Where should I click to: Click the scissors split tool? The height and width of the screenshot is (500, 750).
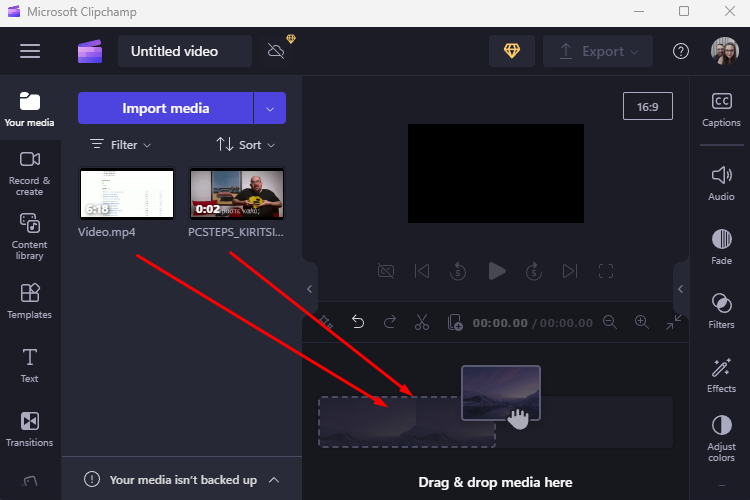[x=421, y=322]
